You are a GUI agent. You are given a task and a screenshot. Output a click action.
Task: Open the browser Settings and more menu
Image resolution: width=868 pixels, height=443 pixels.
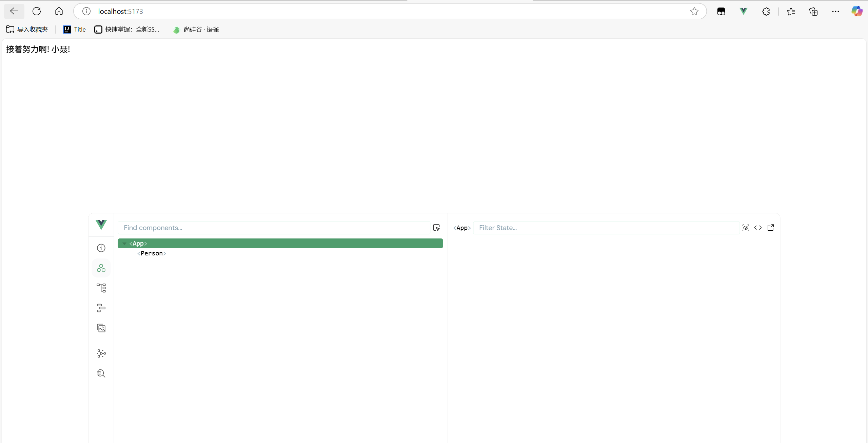click(835, 11)
